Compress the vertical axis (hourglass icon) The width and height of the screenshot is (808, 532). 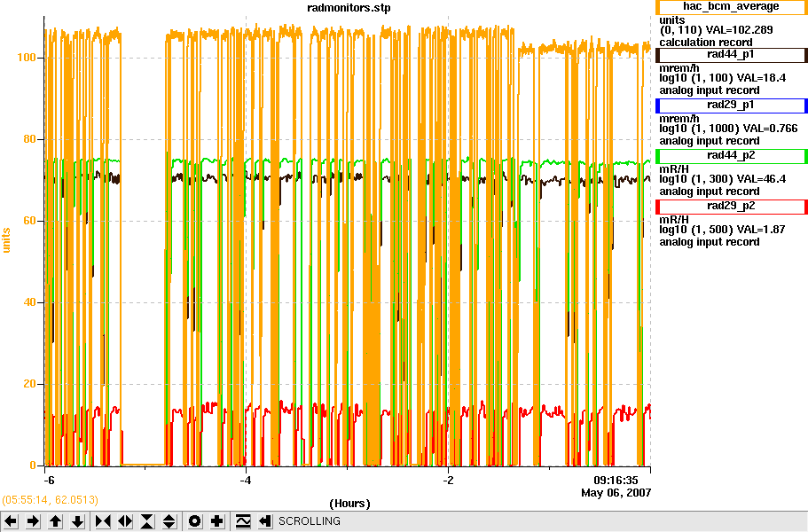pyautogui.click(x=147, y=521)
